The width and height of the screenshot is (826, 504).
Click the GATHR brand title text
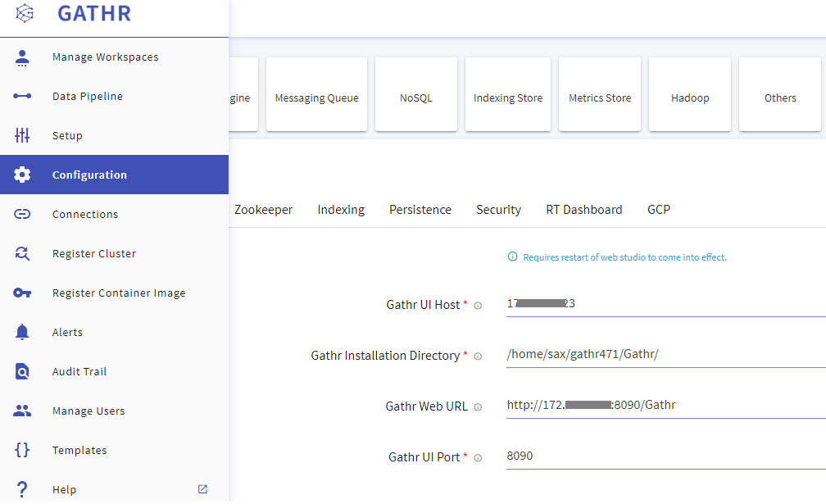point(94,14)
